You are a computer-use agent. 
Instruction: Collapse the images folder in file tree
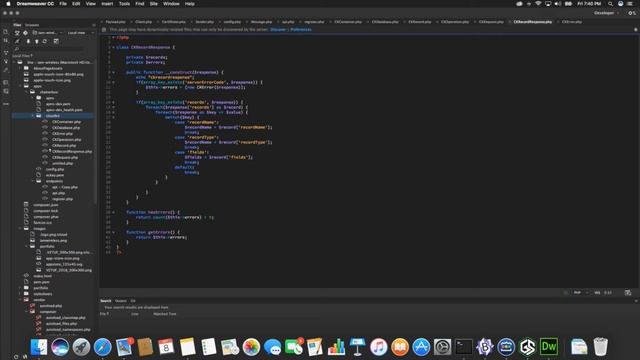(x=20, y=229)
